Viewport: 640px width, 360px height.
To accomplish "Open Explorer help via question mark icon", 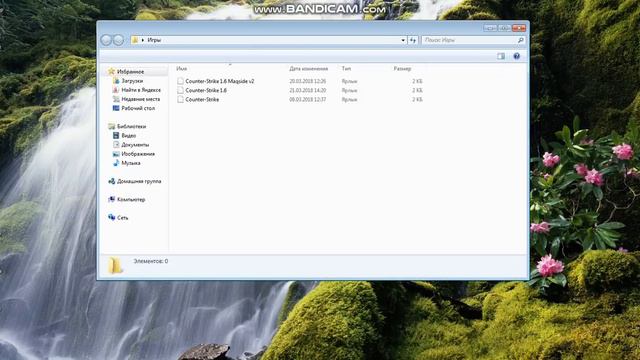I will tap(516, 56).
